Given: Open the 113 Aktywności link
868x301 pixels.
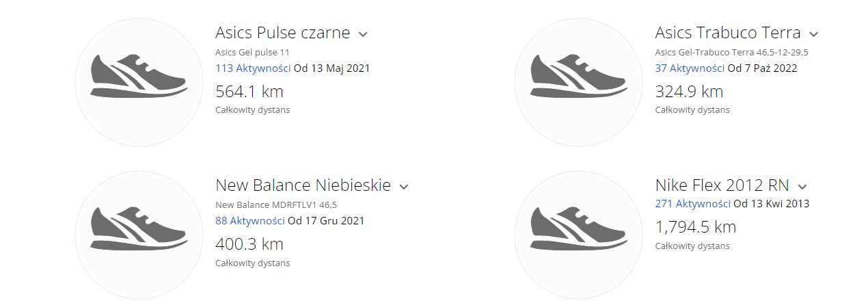Looking at the screenshot, I should [254, 68].
